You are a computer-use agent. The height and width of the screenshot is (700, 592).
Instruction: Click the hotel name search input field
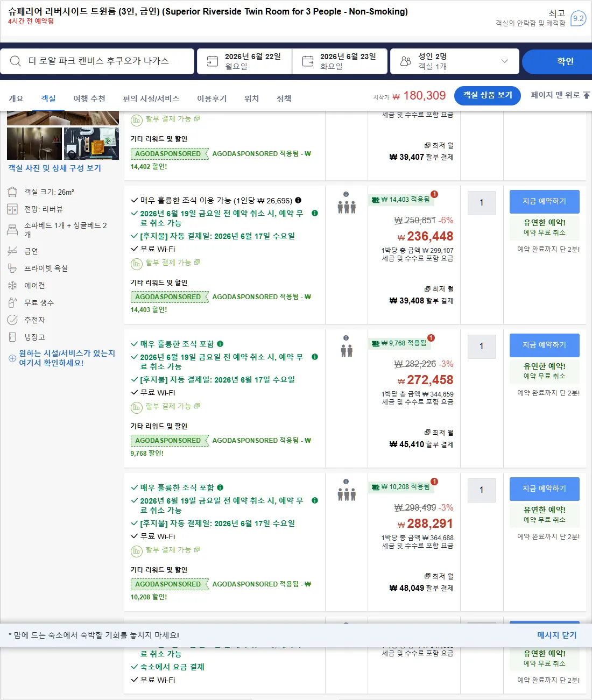pos(97,61)
